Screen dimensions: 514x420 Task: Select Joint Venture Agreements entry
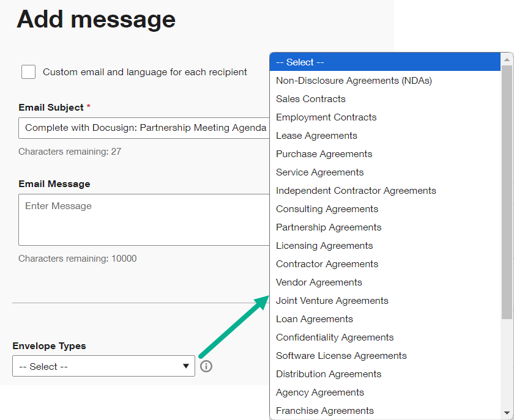tap(332, 301)
